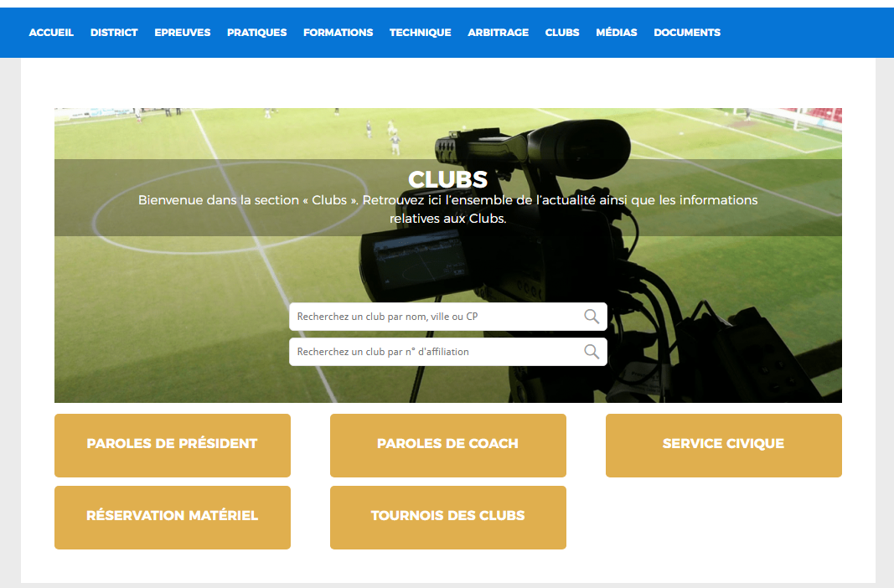Click FORMATIONS in the top navigation
894x588 pixels.
point(338,33)
